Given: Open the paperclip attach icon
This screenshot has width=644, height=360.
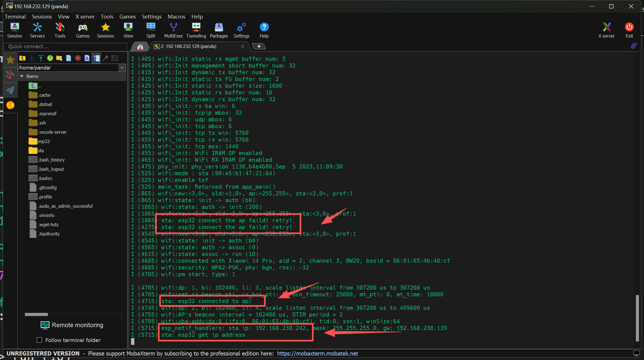Looking at the screenshot, I should (x=634, y=46).
